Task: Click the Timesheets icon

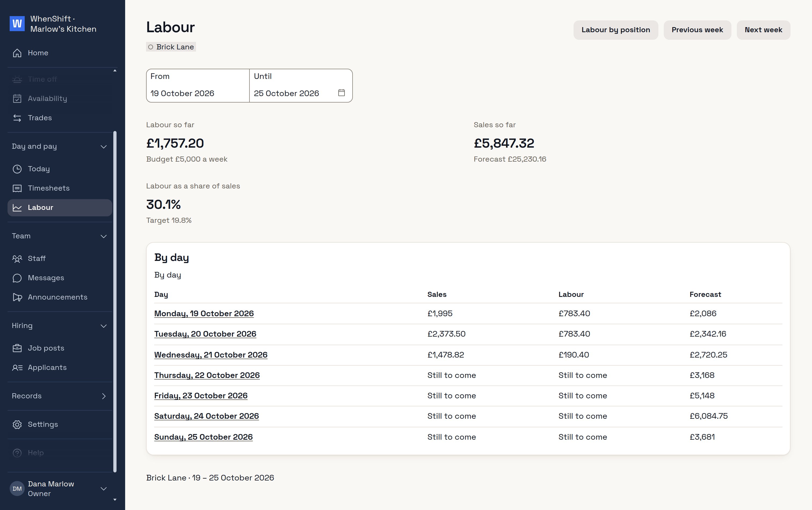Action: pyautogui.click(x=17, y=188)
